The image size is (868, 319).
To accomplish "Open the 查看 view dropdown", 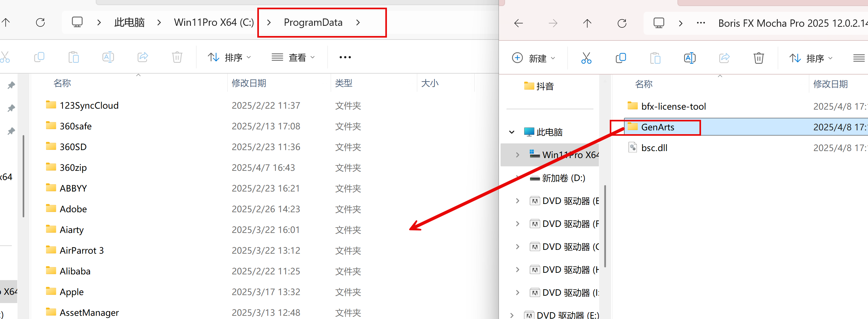I will [293, 58].
